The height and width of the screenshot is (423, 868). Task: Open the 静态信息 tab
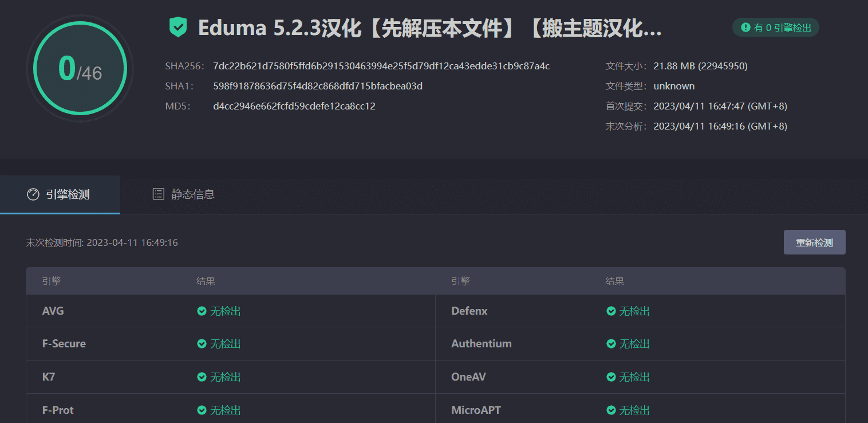(184, 194)
